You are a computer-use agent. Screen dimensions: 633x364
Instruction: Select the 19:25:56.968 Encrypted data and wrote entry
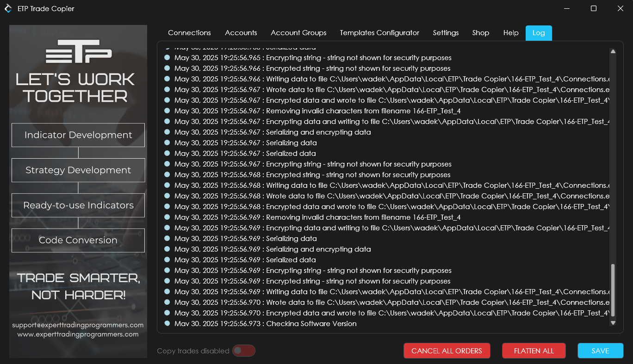pos(386,207)
